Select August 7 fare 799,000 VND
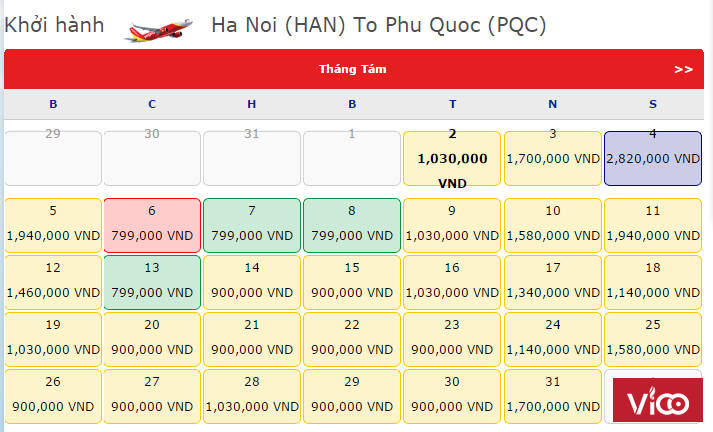Image resolution: width=713 pixels, height=432 pixels. [252, 225]
